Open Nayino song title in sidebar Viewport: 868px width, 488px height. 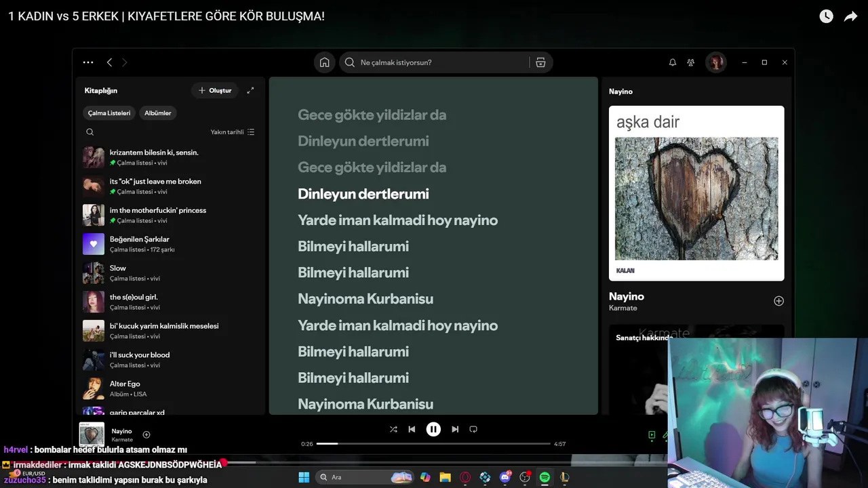[627, 296]
